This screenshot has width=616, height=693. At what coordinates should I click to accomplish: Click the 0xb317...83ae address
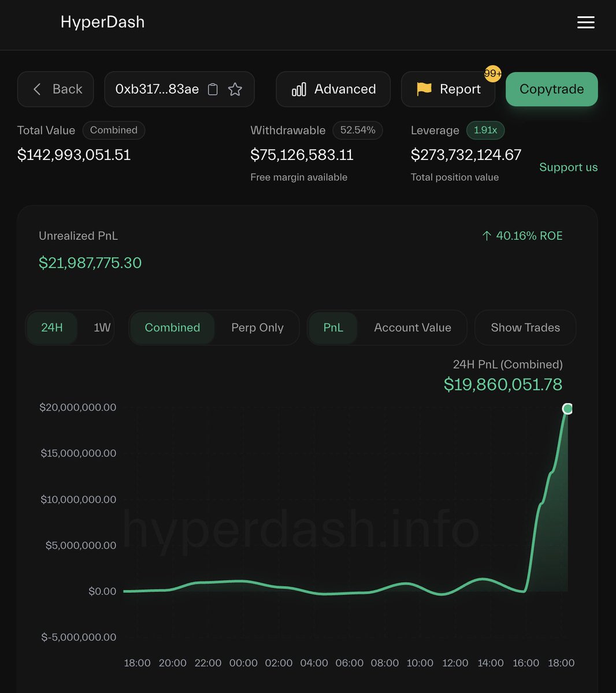(157, 90)
